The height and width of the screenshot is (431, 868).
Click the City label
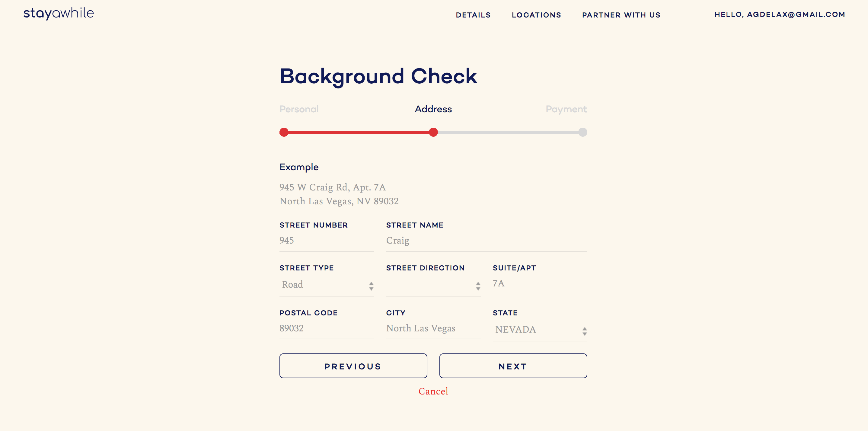point(396,313)
